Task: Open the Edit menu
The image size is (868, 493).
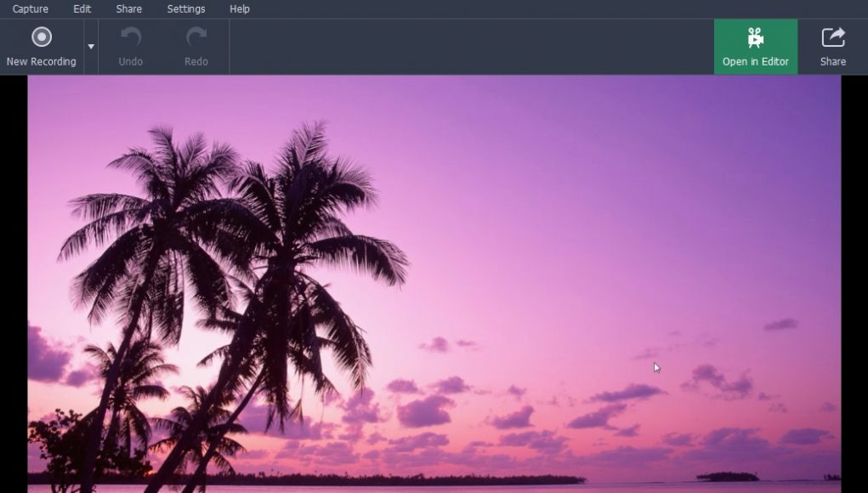Action: click(82, 8)
